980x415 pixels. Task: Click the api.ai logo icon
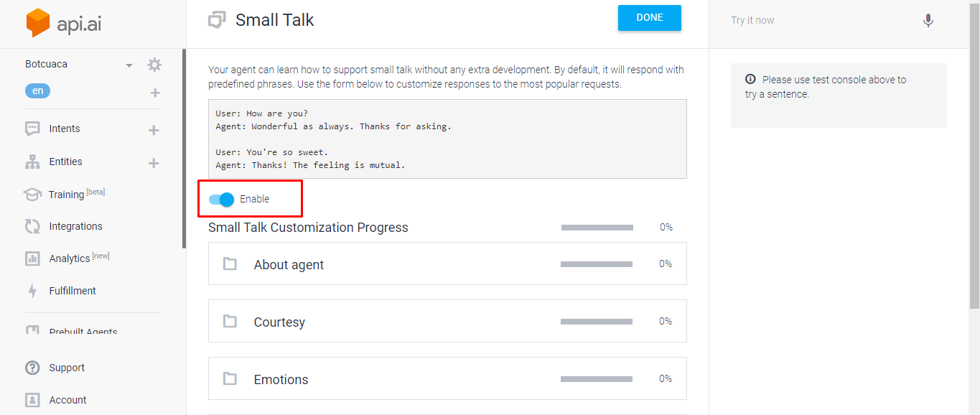[x=38, y=23]
